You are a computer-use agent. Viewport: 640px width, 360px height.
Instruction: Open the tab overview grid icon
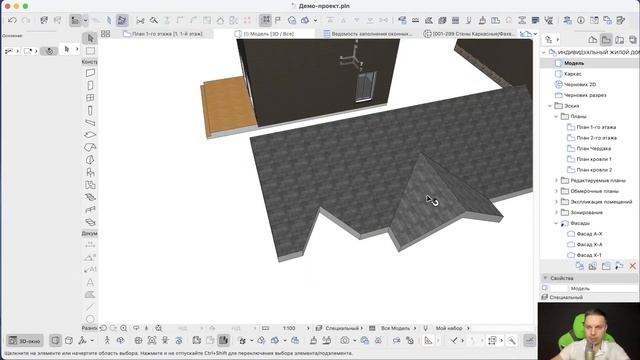tap(105, 34)
